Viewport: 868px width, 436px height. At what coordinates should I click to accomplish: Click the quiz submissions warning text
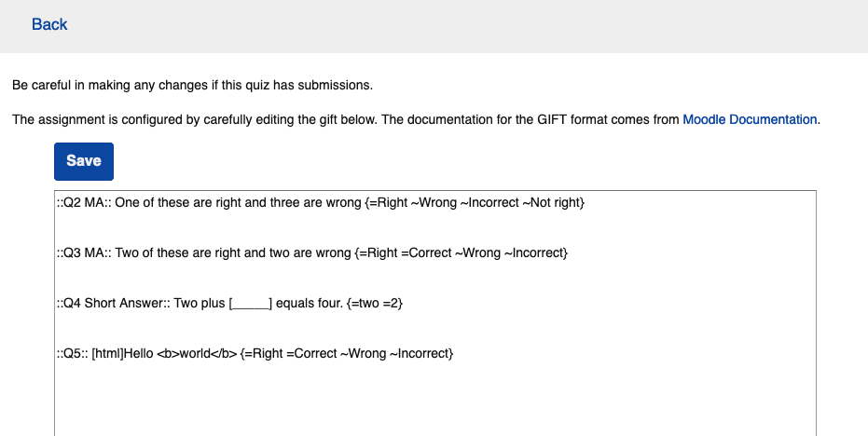tap(192, 86)
